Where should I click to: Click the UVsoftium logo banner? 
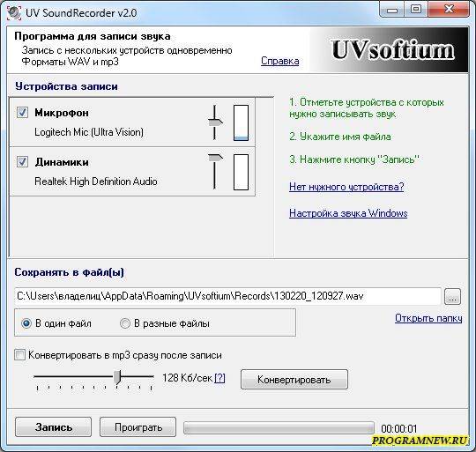pos(390,50)
